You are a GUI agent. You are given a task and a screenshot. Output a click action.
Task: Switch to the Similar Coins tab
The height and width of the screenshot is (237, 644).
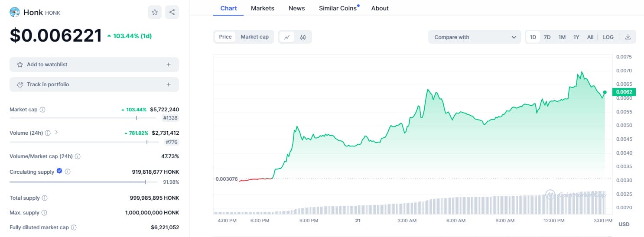[x=338, y=8]
